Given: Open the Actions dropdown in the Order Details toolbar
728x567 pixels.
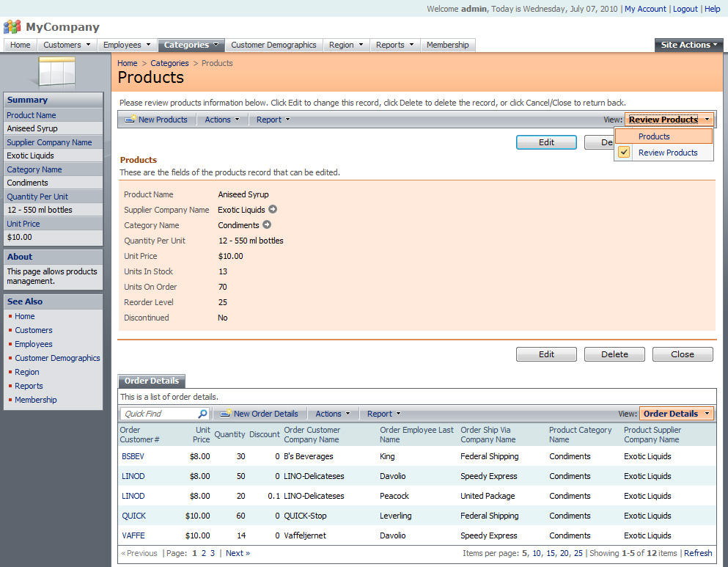Looking at the screenshot, I should pyautogui.click(x=332, y=413).
